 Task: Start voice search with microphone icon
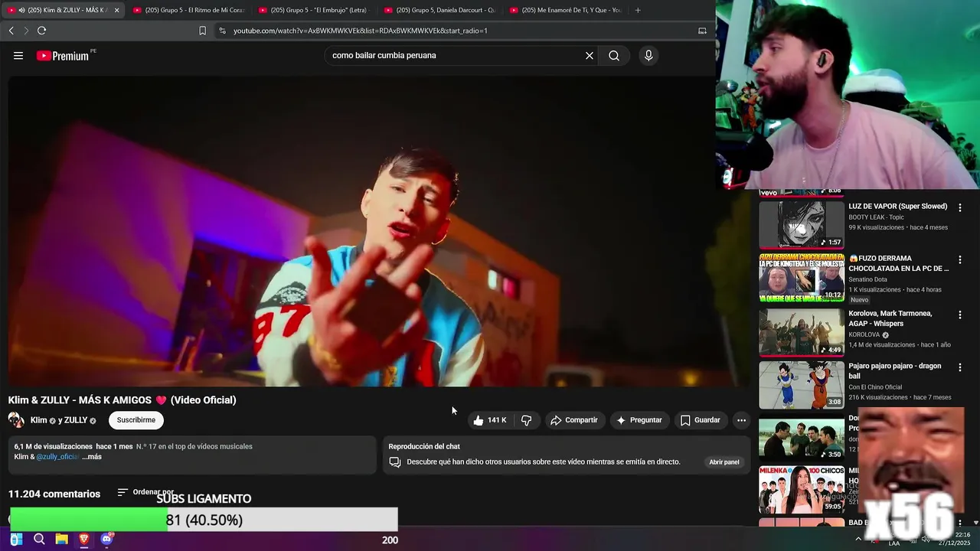tap(648, 55)
